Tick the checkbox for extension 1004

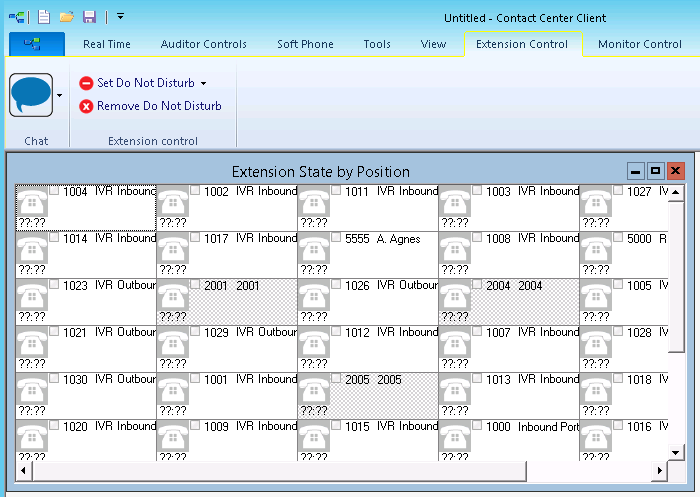click(54, 190)
